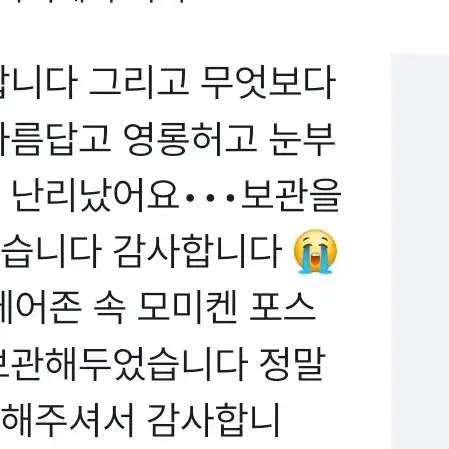The height and width of the screenshot is (449, 449).
Task: Click the single word 속
Action: click(x=109, y=307)
